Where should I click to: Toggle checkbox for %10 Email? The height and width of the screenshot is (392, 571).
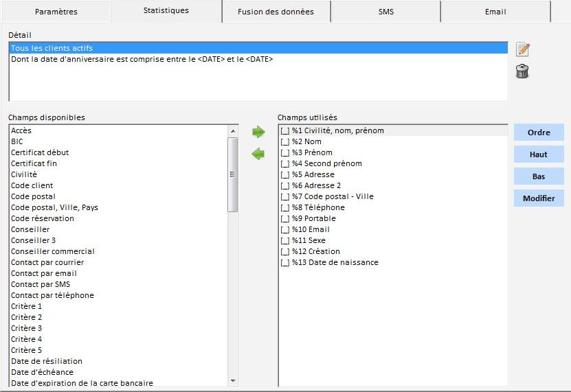pyautogui.click(x=285, y=230)
